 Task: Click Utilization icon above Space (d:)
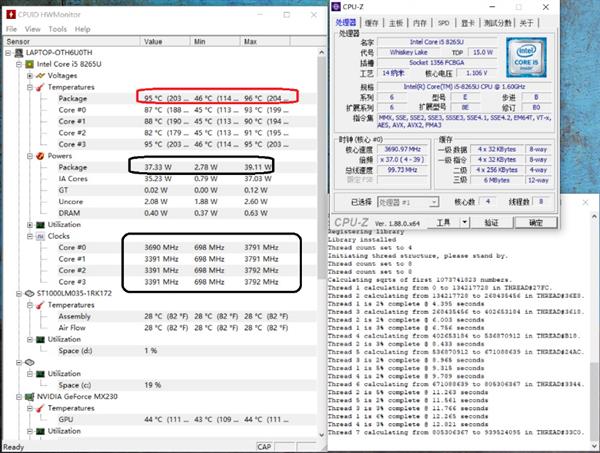point(40,339)
